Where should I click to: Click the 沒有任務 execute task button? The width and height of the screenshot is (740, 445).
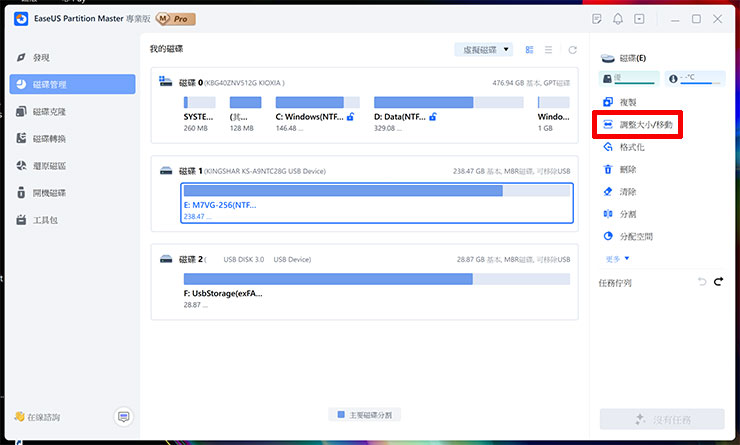(662, 419)
